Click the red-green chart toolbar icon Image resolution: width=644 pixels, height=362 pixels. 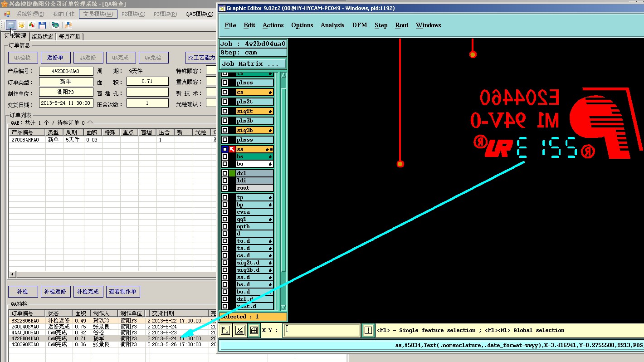coord(32,25)
